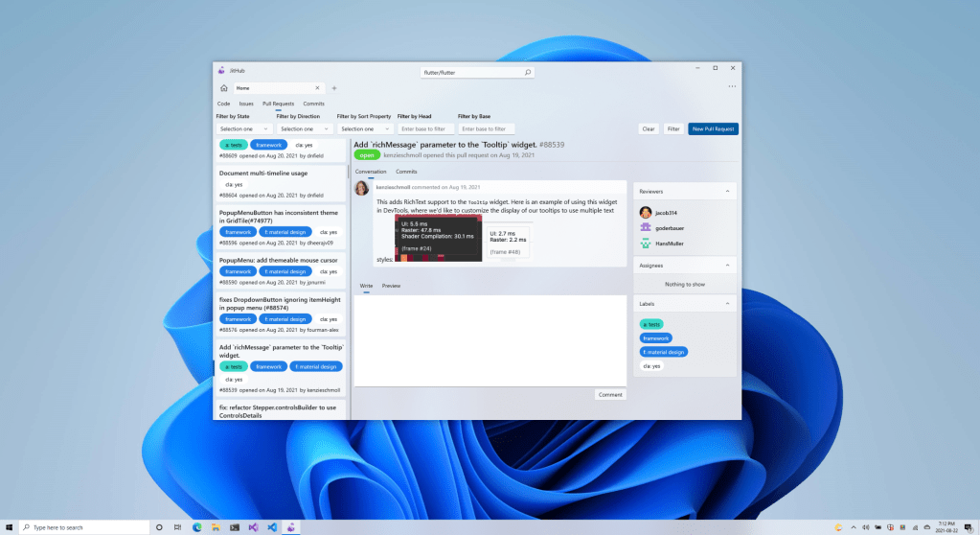Open Microsoft Edge from the taskbar
The image size is (980, 535).
pyautogui.click(x=197, y=527)
